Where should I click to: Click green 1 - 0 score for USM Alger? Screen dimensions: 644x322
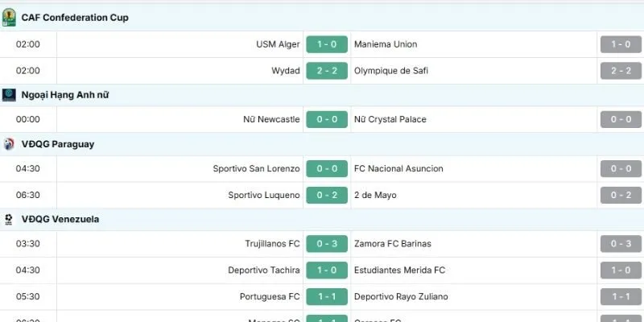pyautogui.click(x=325, y=44)
